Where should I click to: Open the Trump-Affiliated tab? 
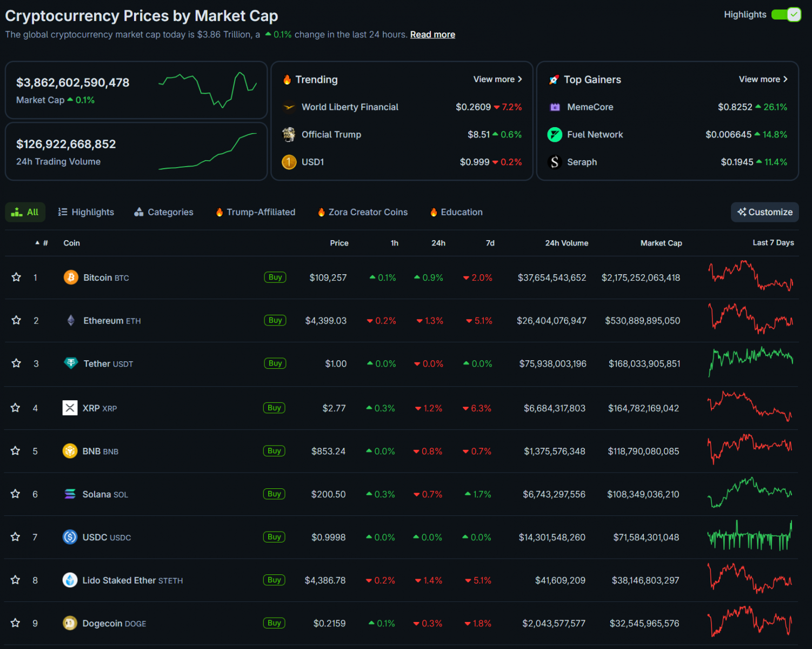tap(255, 212)
